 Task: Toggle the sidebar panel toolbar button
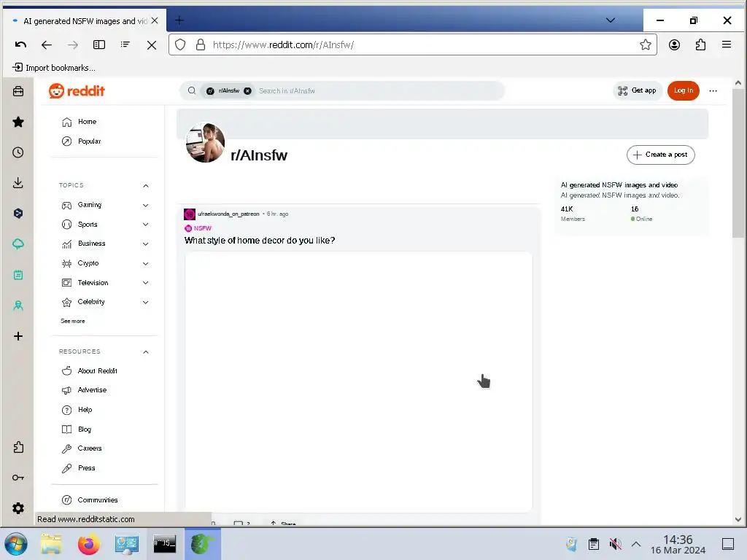(99, 44)
